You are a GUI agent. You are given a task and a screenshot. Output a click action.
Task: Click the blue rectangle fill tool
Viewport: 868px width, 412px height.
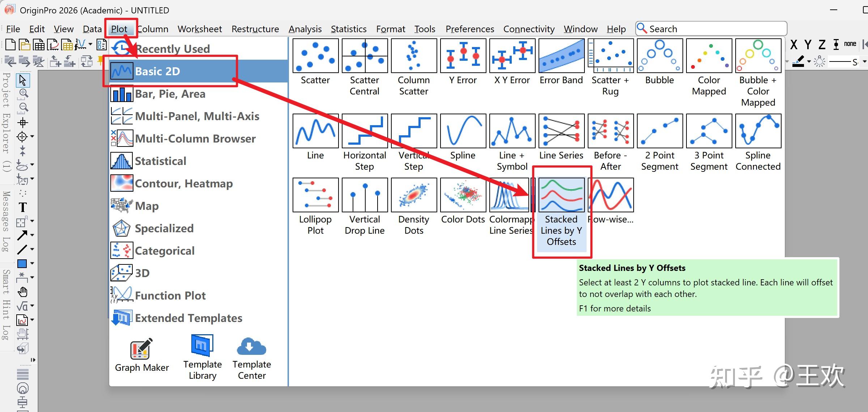[x=22, y=264]
